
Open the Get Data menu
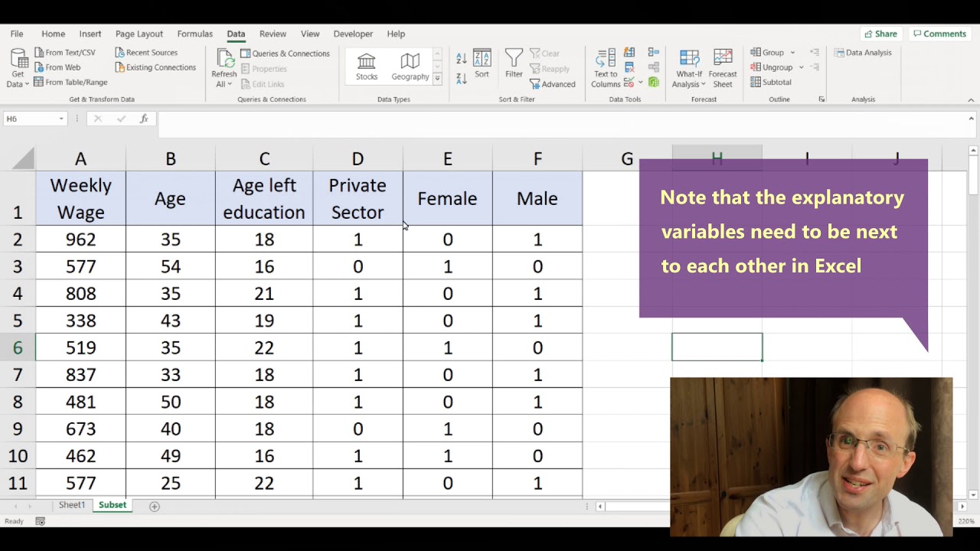click(17, 68)
